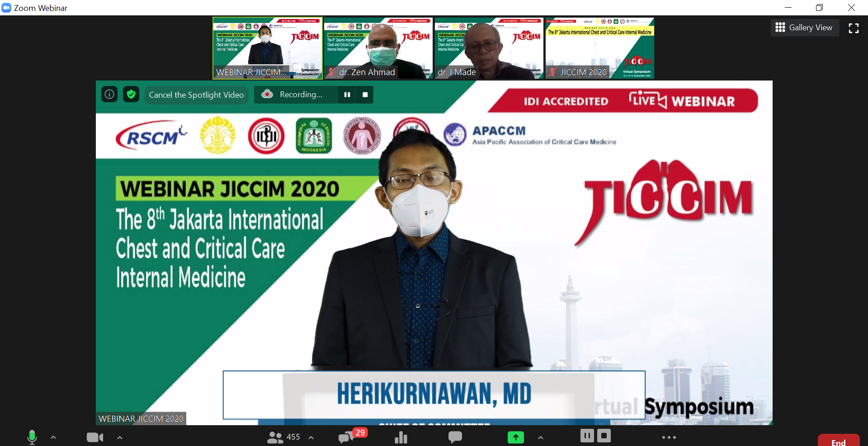
Task: Minimize the Zoom Webinar window
Action: point(788,8)
